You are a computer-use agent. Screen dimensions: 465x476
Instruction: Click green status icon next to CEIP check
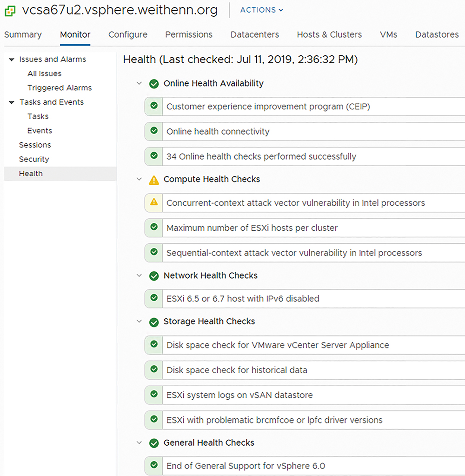(154, 106)
